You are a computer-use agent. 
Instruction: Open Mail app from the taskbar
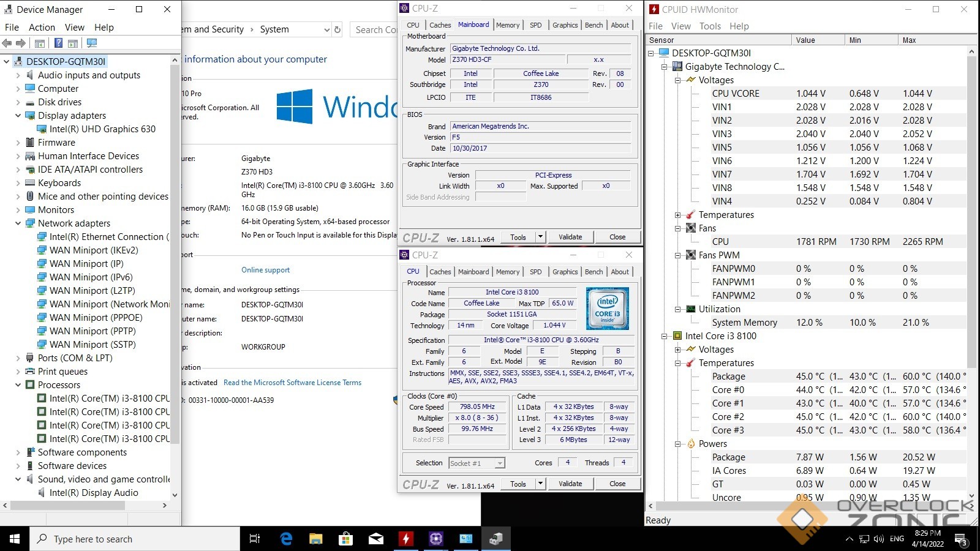[x=375, y=539]
